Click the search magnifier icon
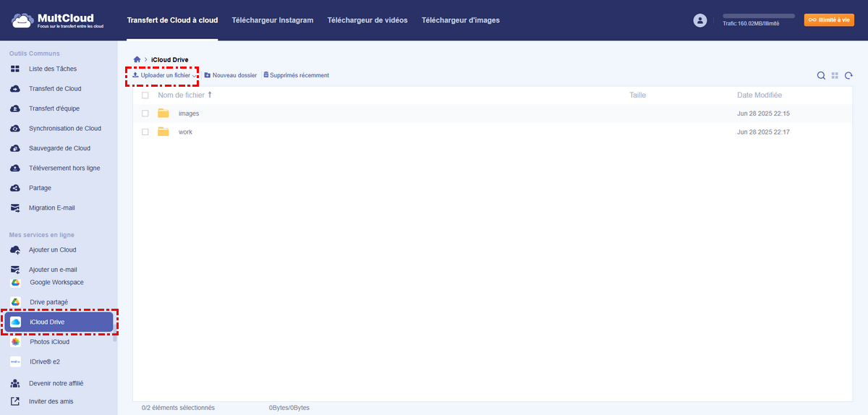Viewport: 868px width, 415px height. click(x=821, y=75)
